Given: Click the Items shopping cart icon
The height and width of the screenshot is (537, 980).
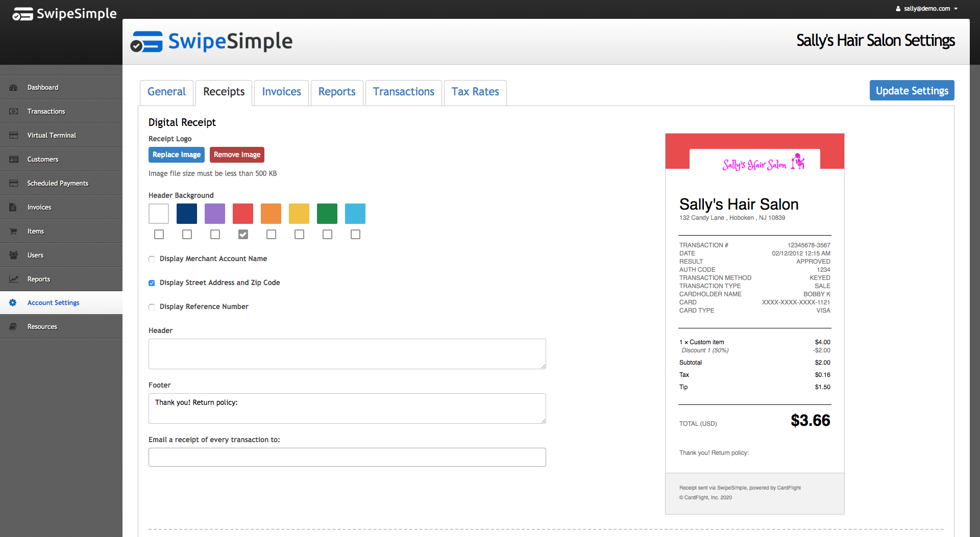Looking at the screenshot, I should coord(13,232).
